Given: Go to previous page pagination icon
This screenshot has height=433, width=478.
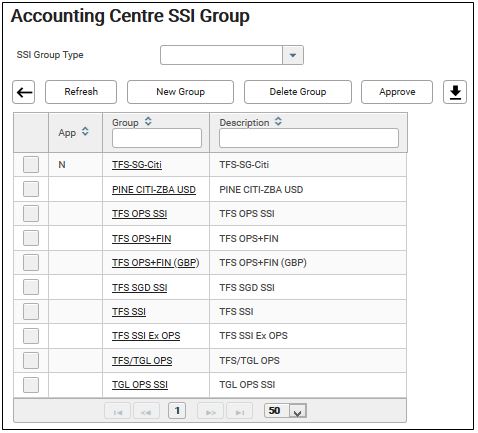Looking at the screenshot, I should [x=146, y=412].
